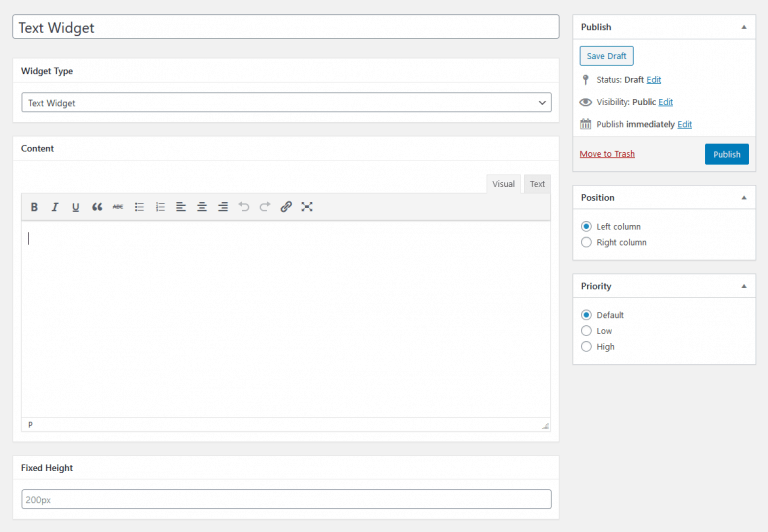Collapse the Priority panel

744,286
